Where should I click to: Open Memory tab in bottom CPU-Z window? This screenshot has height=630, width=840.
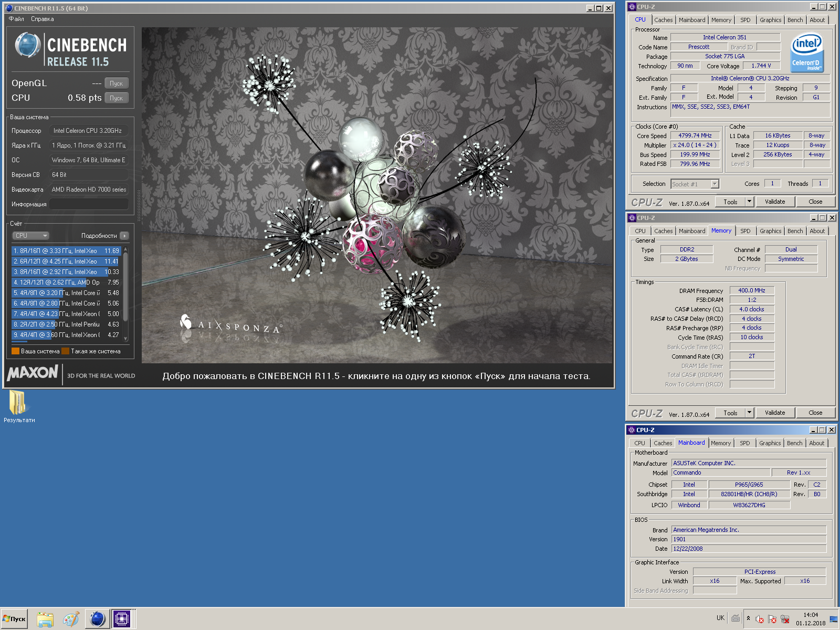(x=721, y=443)
